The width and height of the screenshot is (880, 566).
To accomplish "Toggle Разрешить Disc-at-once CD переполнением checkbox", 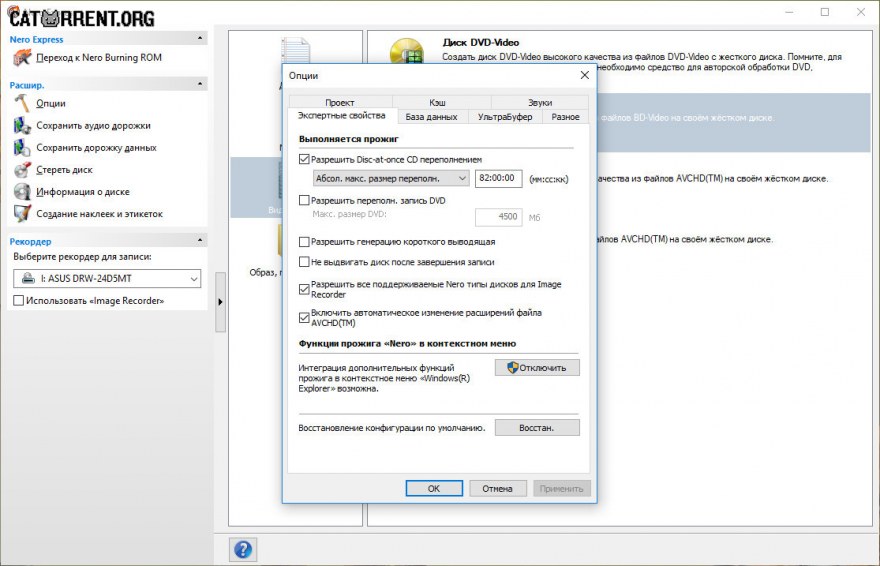I will 304,159.
